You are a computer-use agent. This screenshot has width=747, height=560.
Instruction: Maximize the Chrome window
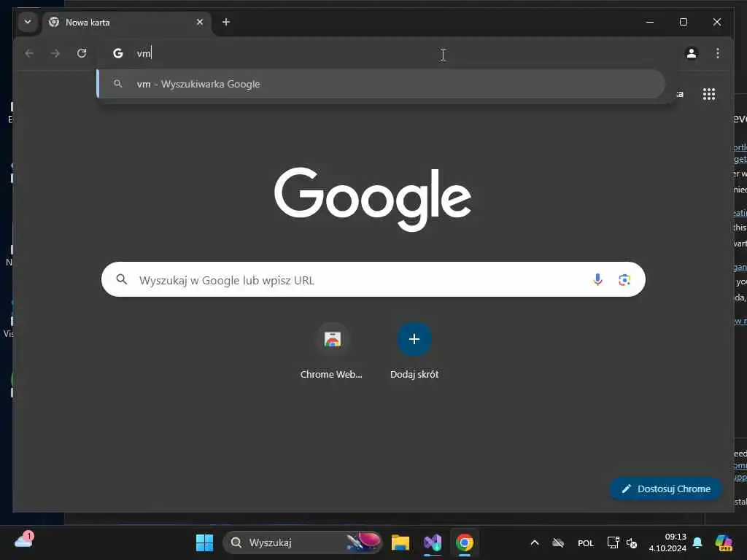(x=683, y=22)
